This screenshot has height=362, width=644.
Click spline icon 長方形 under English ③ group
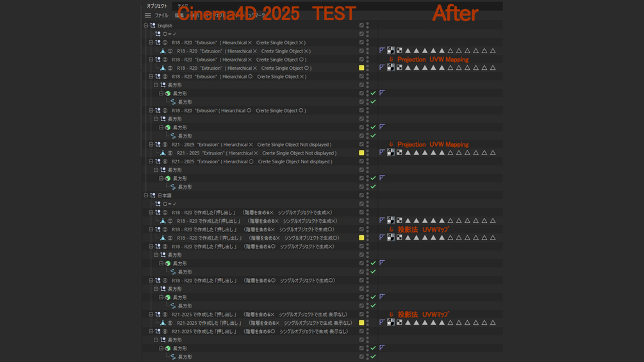point(173,102)
